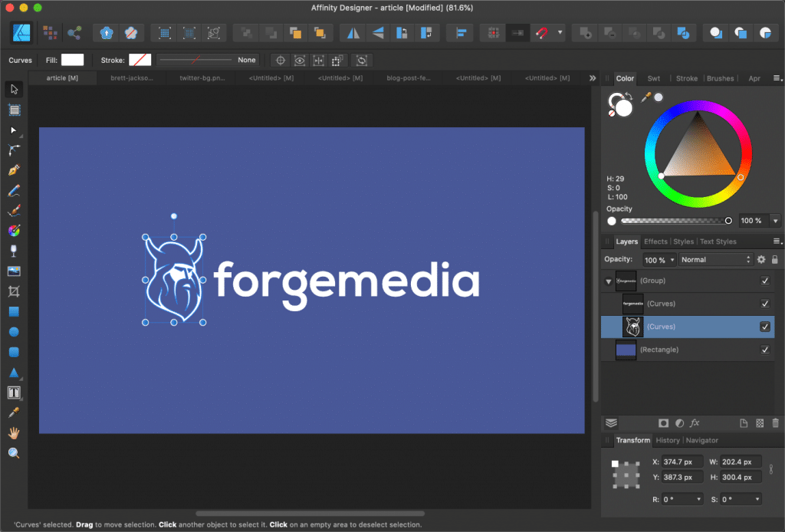Image resolution: width=785 pixels, height=532 pixels.
Task: Select the Frame Text tool
Action: [x=14, y=393]
